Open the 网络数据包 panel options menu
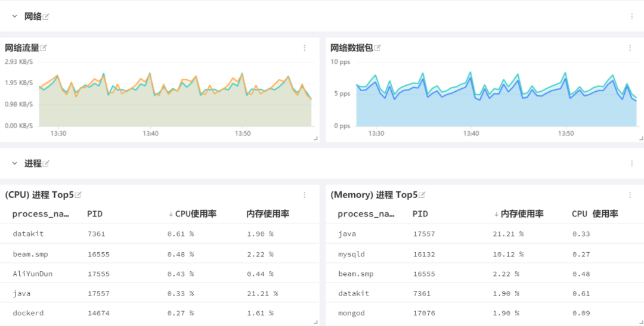Screen dimensions: 644x326 630,48
